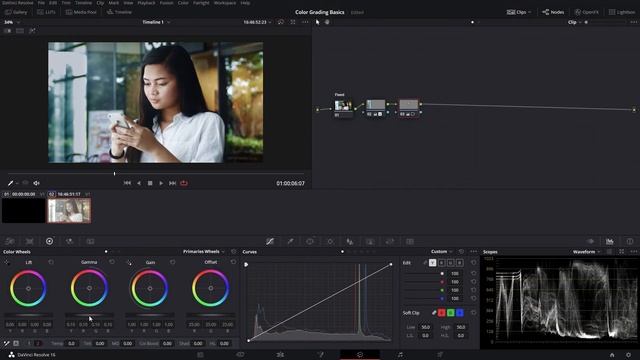Viewport: 640px width, 360px height.
Task: Open the Power Window palette
Action: point(310,241)
